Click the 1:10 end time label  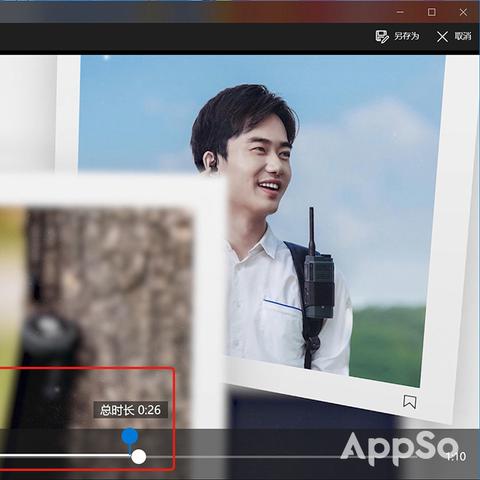(x=456, y=456)
